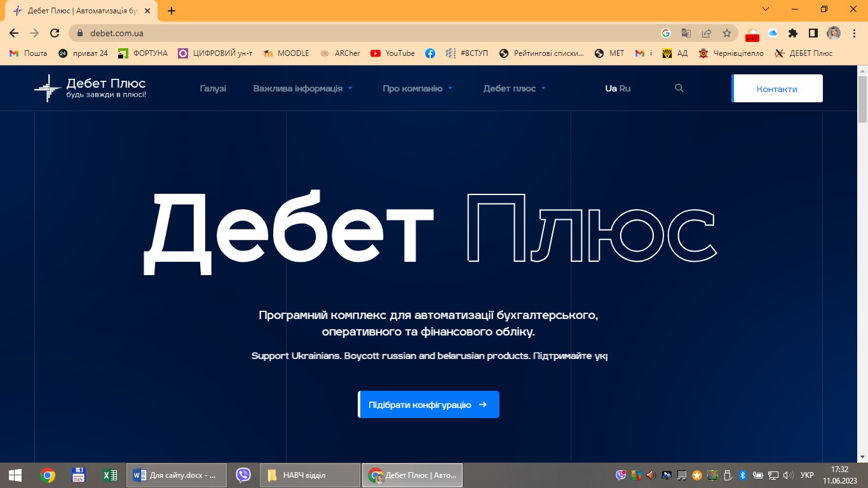
Task: Open the MOODLE bookmark
Action: 286,53
